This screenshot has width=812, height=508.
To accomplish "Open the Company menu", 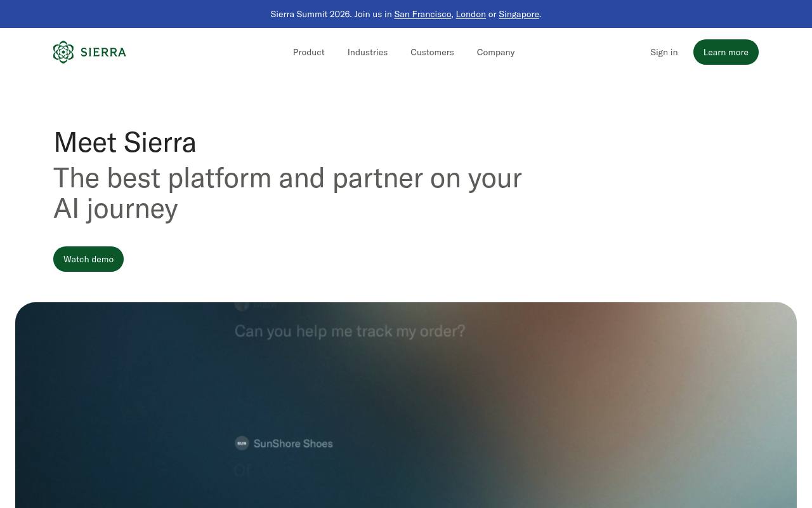I will [x=495, y=52].
